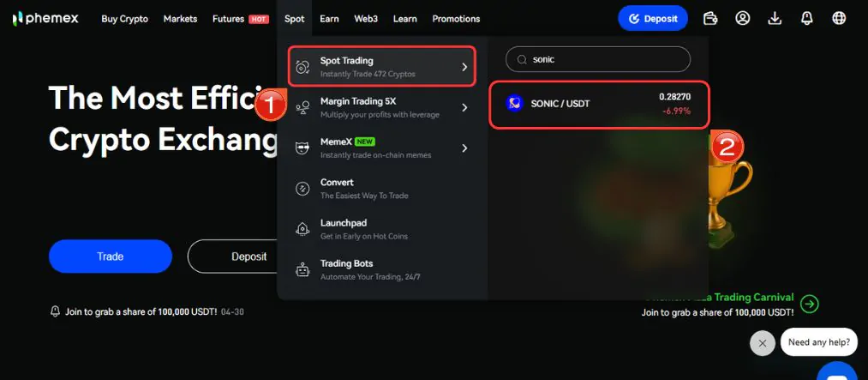Image resolution: width=868 pixels, height=380 pixels.
Task: Click 'Automate Your Trading, 24/7' subtitle
Action: tap(370, 276)
